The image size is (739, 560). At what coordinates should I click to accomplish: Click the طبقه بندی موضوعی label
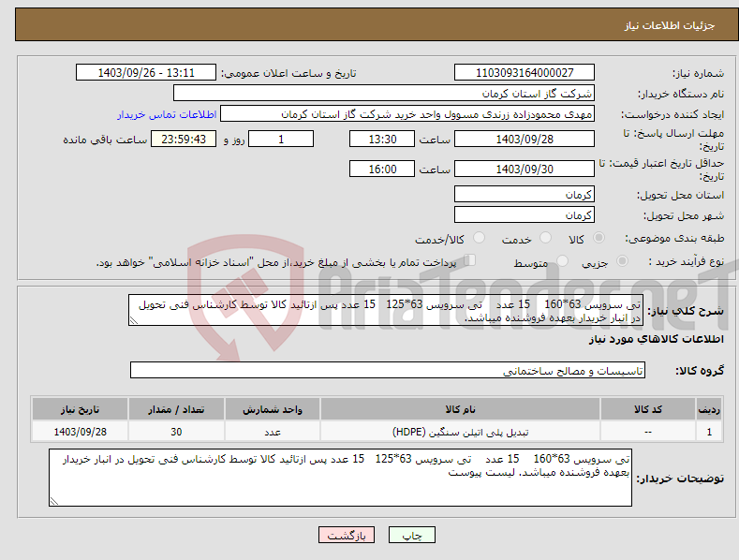click(x=674, y=239)
